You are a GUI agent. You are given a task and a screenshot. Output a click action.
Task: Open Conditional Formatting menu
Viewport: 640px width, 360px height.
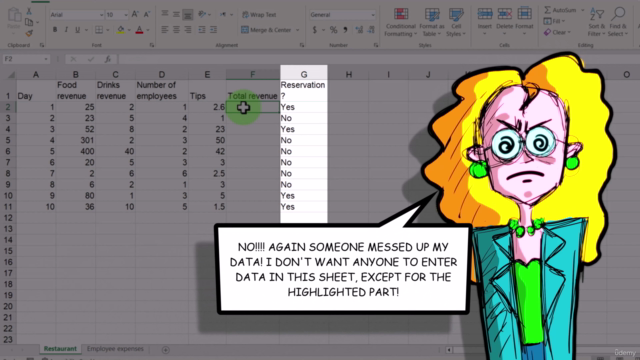click(400, 22)
